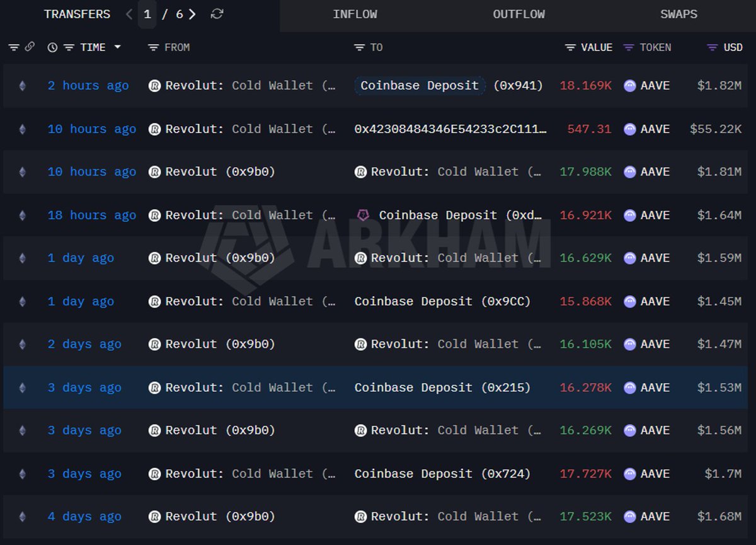Screen dimensions: 756x545
Task: Open the USD column filter
Action: 713,47
